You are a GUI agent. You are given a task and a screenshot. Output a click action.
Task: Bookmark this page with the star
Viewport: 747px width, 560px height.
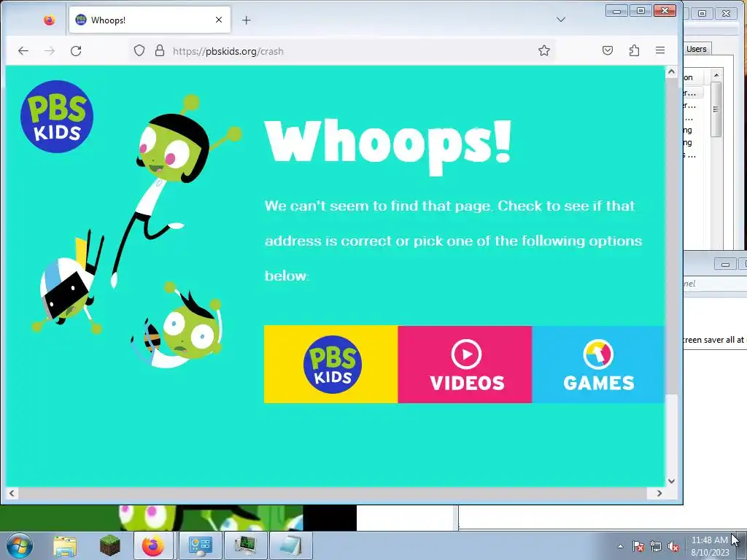[x=544, y=50]
